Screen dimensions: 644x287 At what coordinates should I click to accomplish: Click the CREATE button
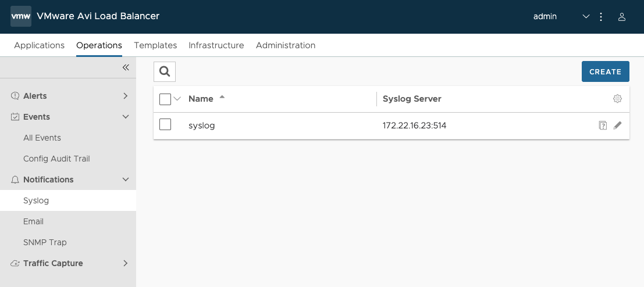pos(606,72)
